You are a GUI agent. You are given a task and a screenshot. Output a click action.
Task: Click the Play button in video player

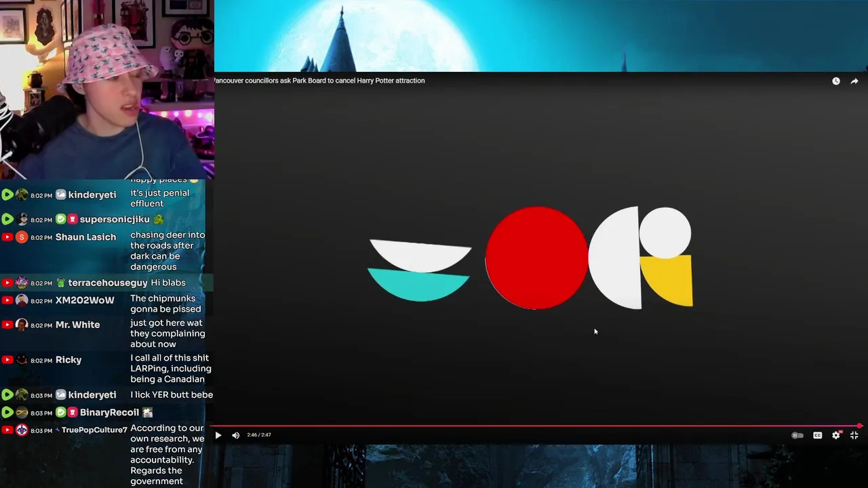click(218, 435)
